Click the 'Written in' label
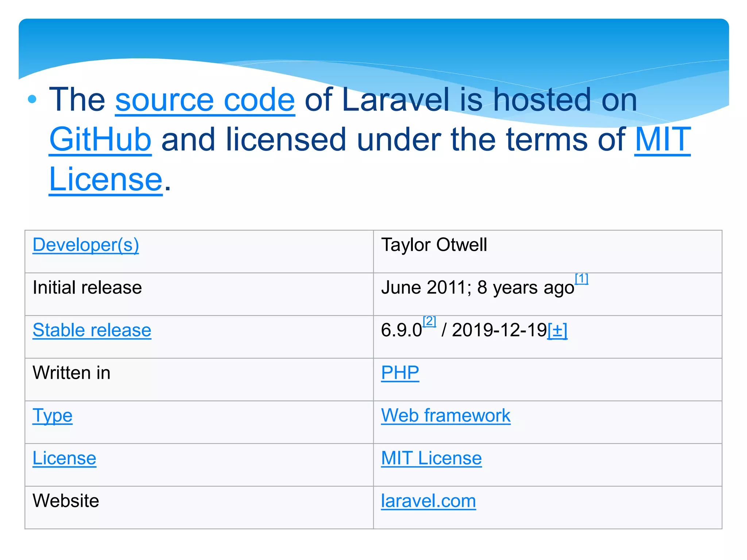 (x=71, y=373)
